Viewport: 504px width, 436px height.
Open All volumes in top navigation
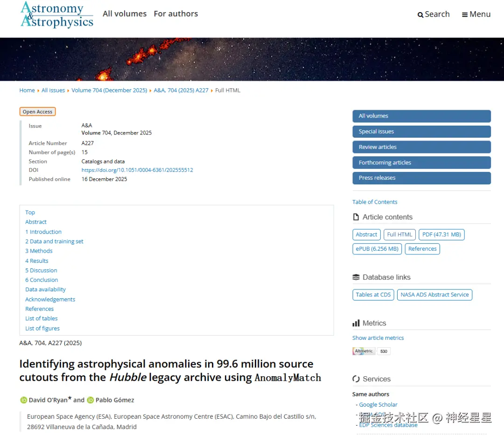(125, 14)
